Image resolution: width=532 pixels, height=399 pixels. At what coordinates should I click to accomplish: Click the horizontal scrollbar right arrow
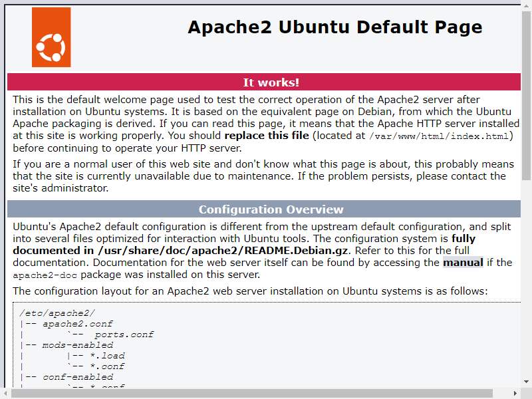[x=515, y=393]
